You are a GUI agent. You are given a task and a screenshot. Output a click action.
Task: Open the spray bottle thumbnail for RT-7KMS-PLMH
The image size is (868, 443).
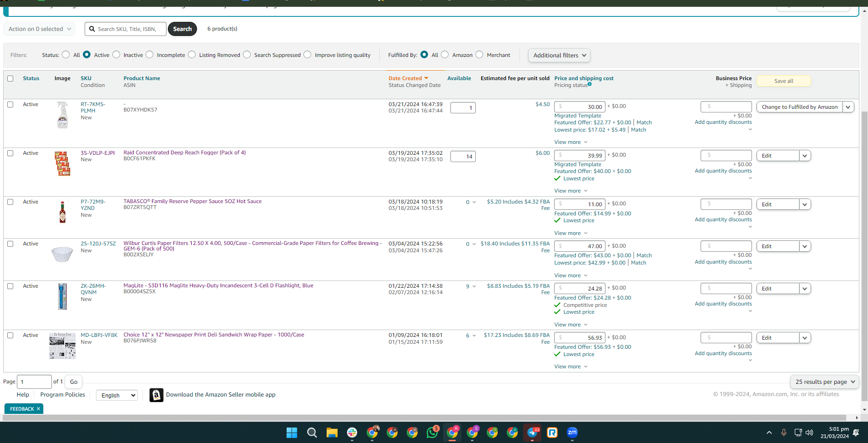[x=62, y=115]
